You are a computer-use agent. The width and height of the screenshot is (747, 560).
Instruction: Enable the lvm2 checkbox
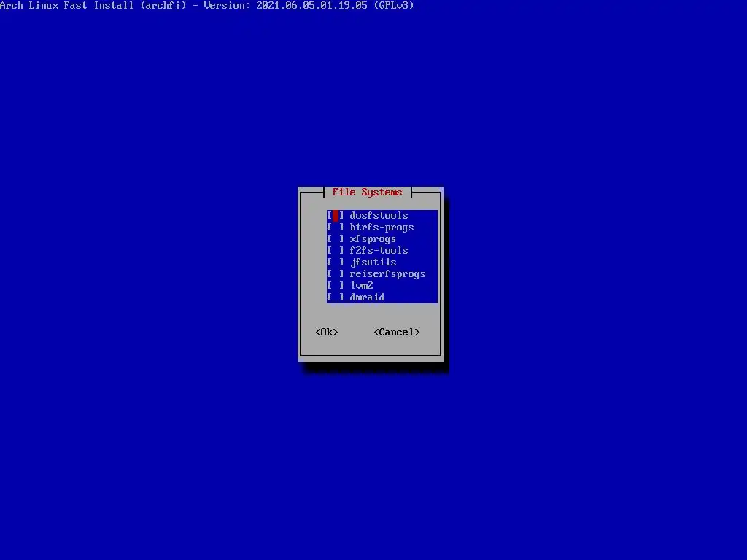click(x=336, y=286)
